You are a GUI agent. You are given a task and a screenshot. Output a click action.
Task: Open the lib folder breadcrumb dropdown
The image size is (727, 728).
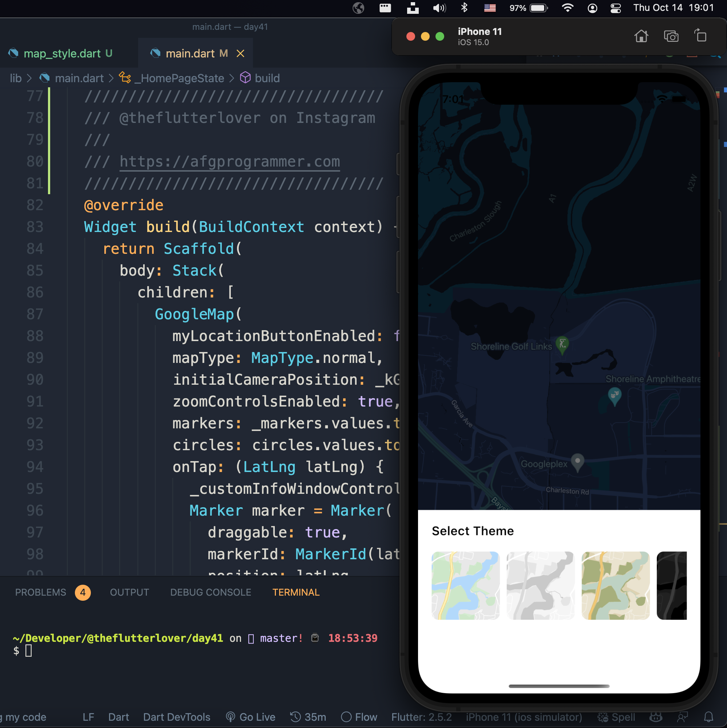(15, 79)
